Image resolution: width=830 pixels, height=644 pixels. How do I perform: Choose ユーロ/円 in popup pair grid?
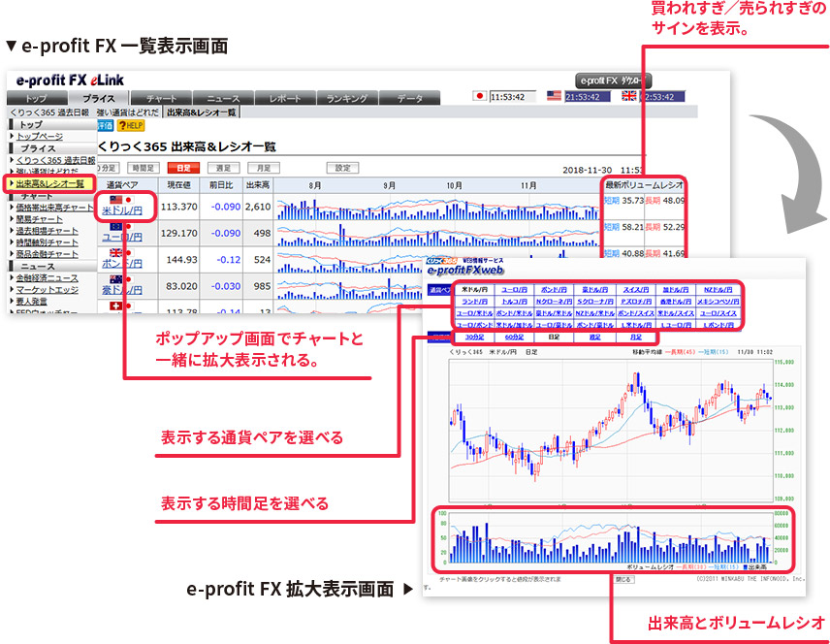tap(514, 290)
